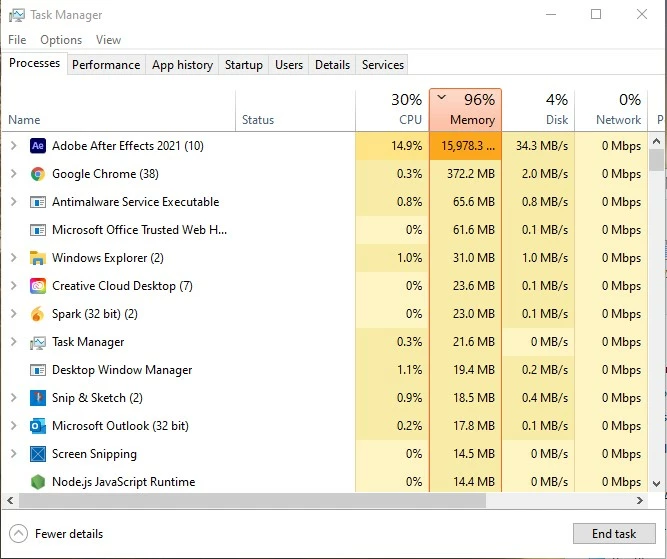
Task: Expand the Windows Explorer (2) group
Action: point(14,258)
